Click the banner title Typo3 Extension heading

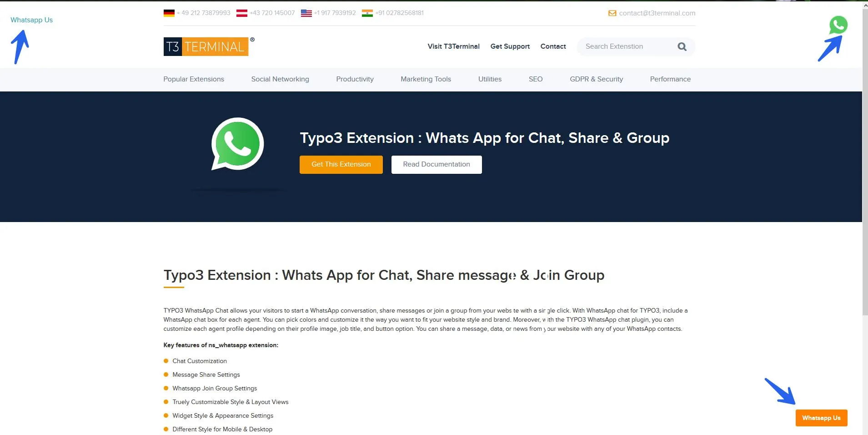tap(484, 138)
